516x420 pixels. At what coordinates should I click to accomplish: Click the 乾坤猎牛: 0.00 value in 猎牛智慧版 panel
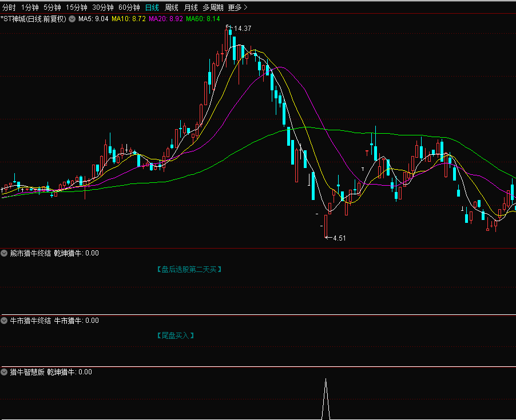pyautogui.click(x=69, y=372)
